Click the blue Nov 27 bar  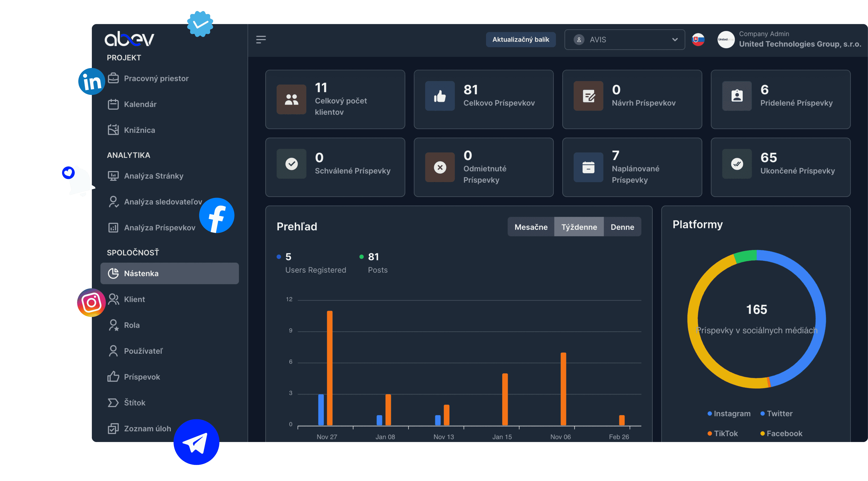tap(321, 410)
